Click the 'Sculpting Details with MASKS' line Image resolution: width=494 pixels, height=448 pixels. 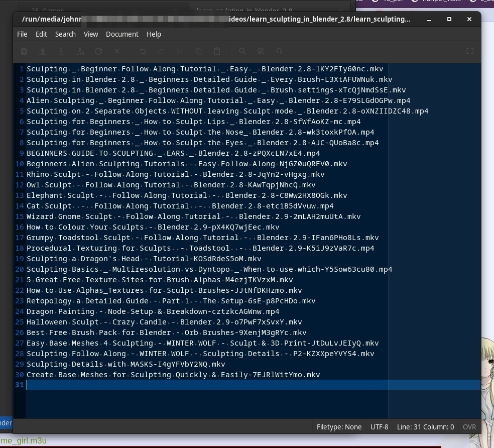(126, 365)
